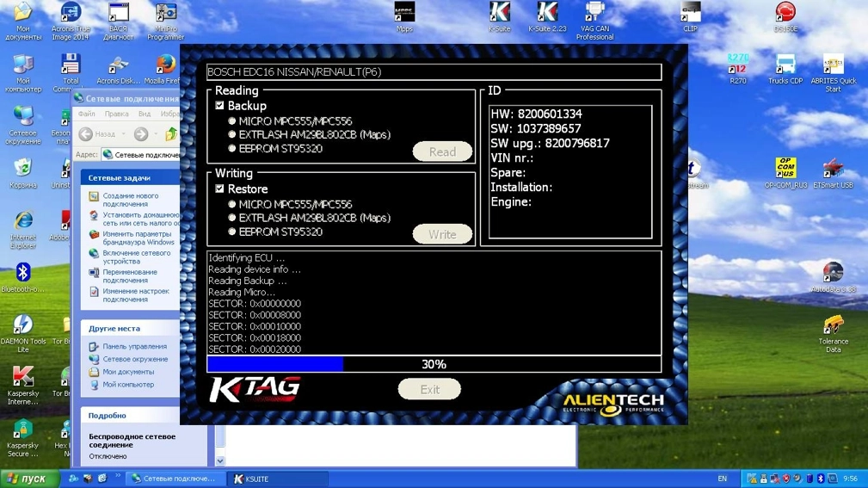Click the Адрес field showing Сетевые подключения
The height and width of the screenshot is (488, 868).
pyautogui.click(x=141, y=155)
